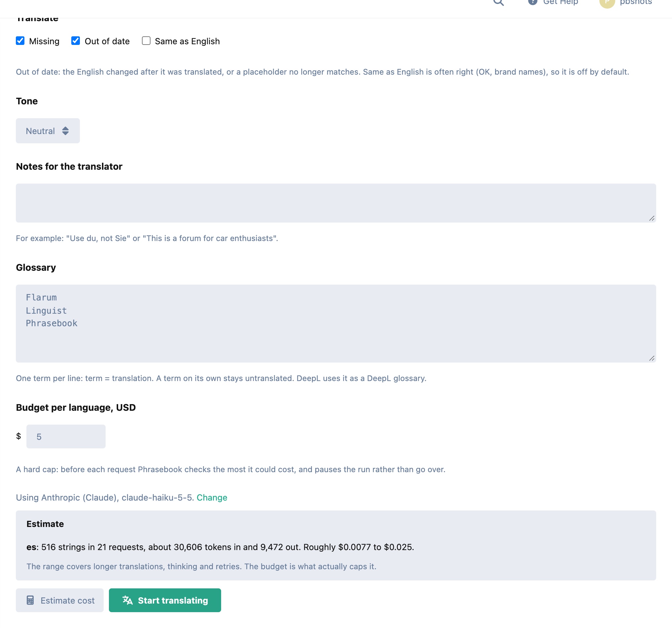Click the Get Help menu item
This screenshot has height=628, width=672.
tap(553, 2)
